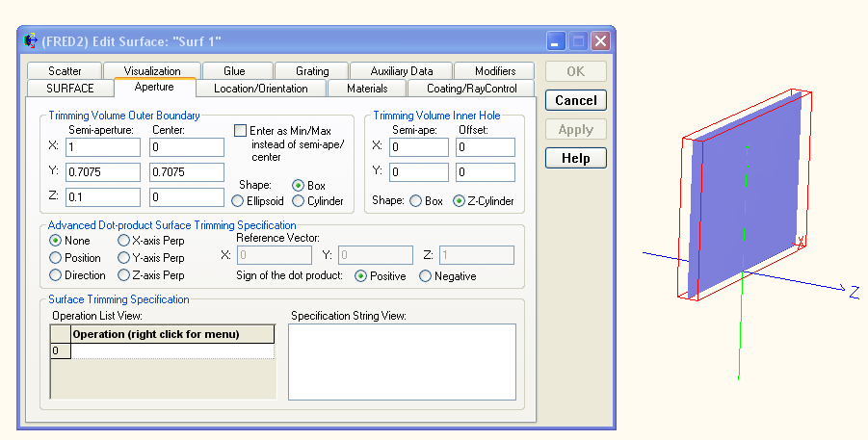
Task: Choose the X-axis Perp option
Action: pyautogui.click(x=124, y=241)
